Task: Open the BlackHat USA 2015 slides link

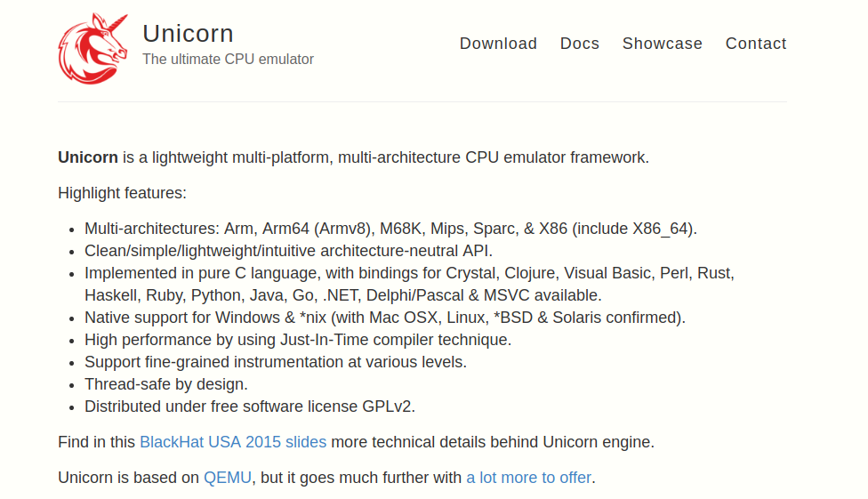Action: point(233,442)
